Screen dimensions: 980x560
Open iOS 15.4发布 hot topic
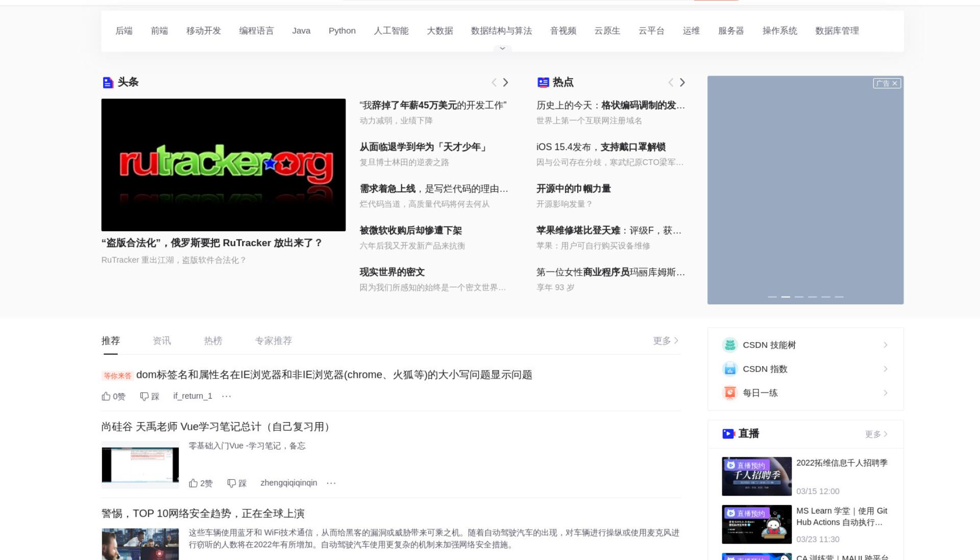[601, 147]
